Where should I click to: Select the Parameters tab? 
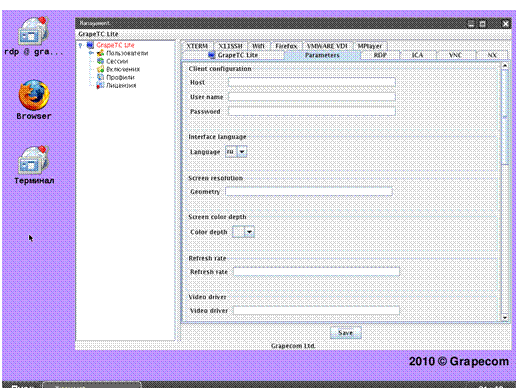coord(322,55)
